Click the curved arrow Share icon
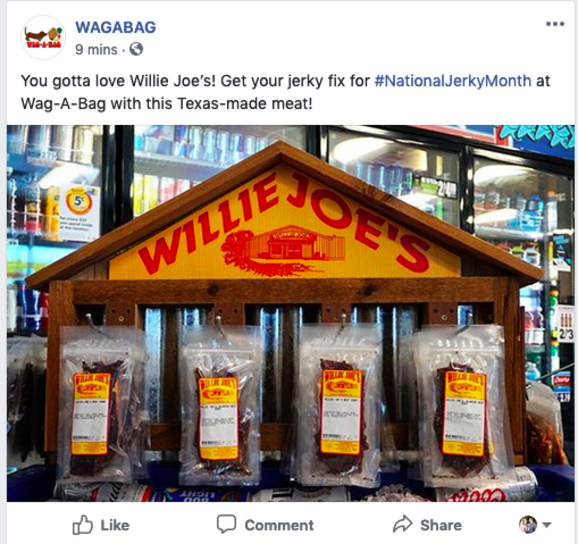 [x=402, y=524]
